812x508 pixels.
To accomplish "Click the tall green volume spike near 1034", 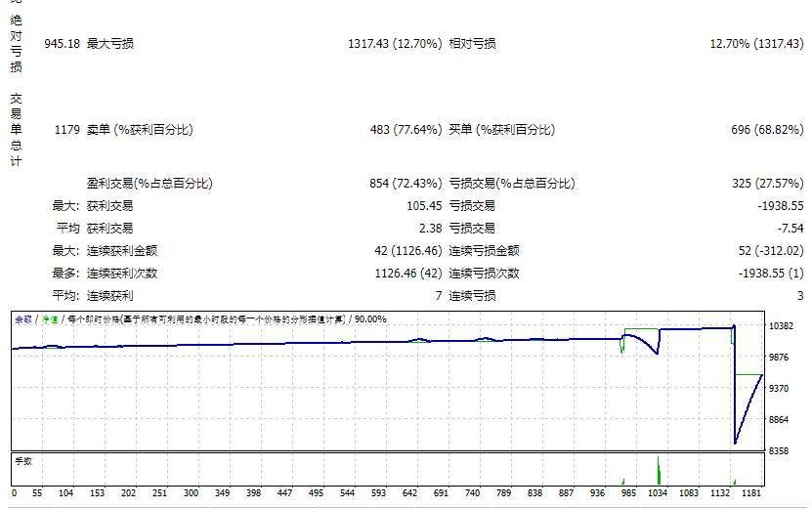I will pos(659,469).
